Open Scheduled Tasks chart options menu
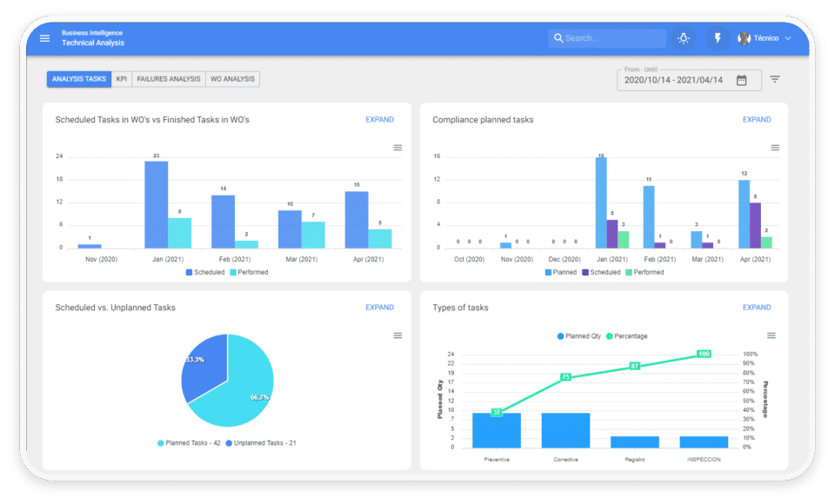Image resolution: width=835 pixels, height=504 pixels. coord(397,148)
